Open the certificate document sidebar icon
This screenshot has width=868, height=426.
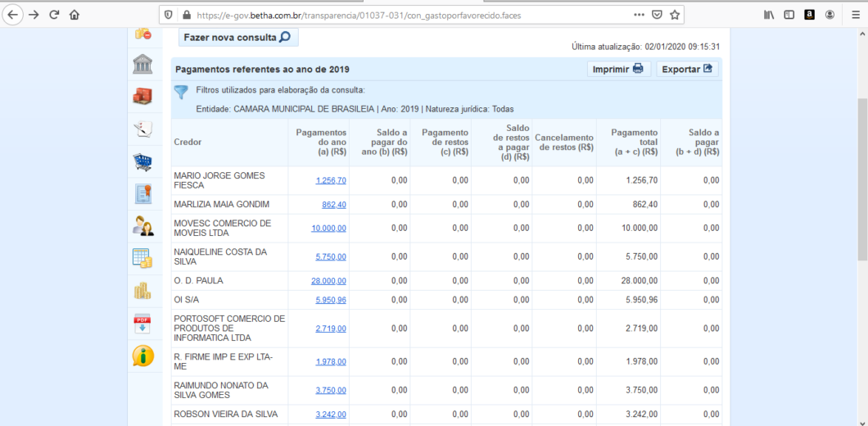click(142, 194)
